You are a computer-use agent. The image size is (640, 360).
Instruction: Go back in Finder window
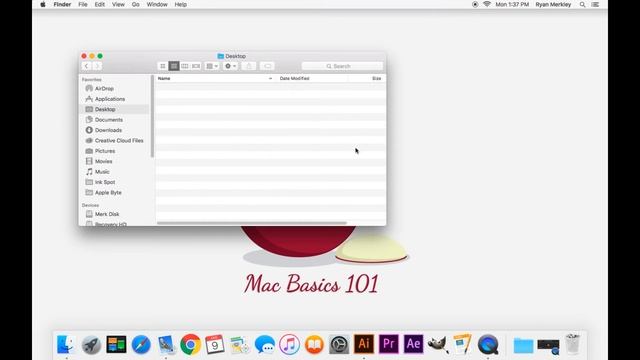(x=87, y=66)
